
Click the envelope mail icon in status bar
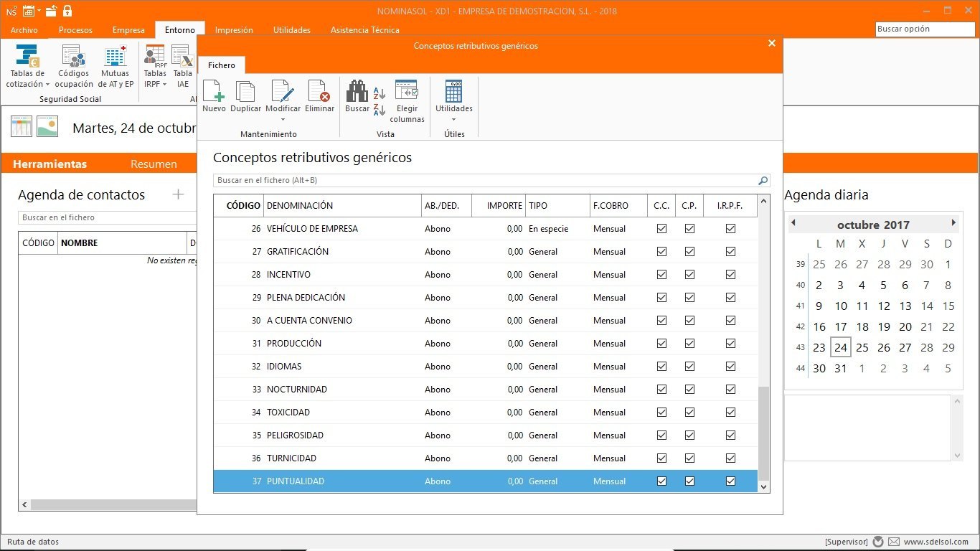tap(894, 542)
